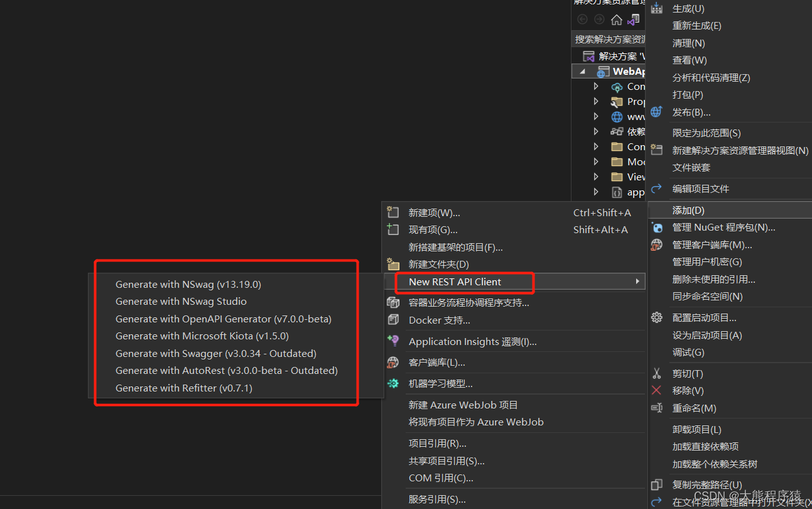This screenshot has height=509, width=812.
Task: Click the rename icon next to 重命名(M)
Action: click(657, 408)
